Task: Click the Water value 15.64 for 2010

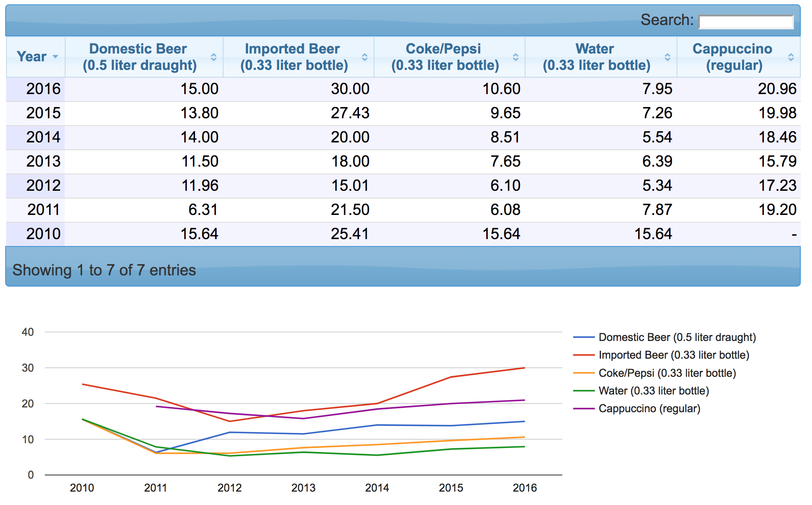Action: [653, 234]
